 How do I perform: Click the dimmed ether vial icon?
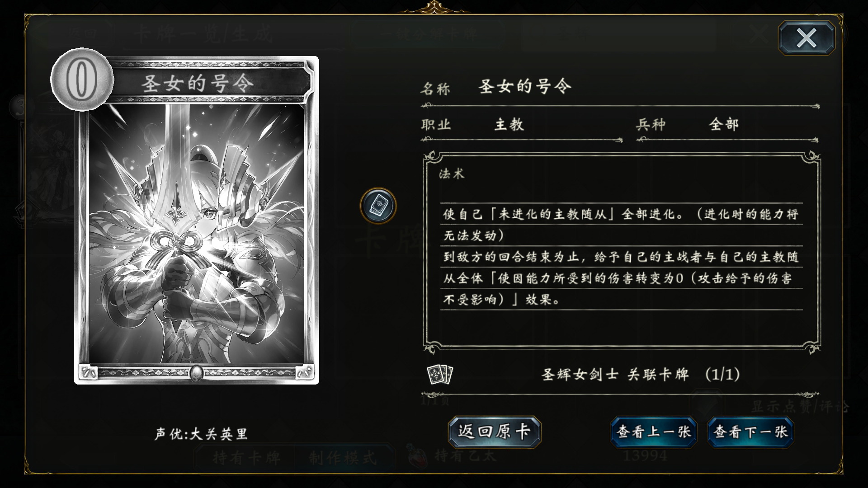coord(417,455)
